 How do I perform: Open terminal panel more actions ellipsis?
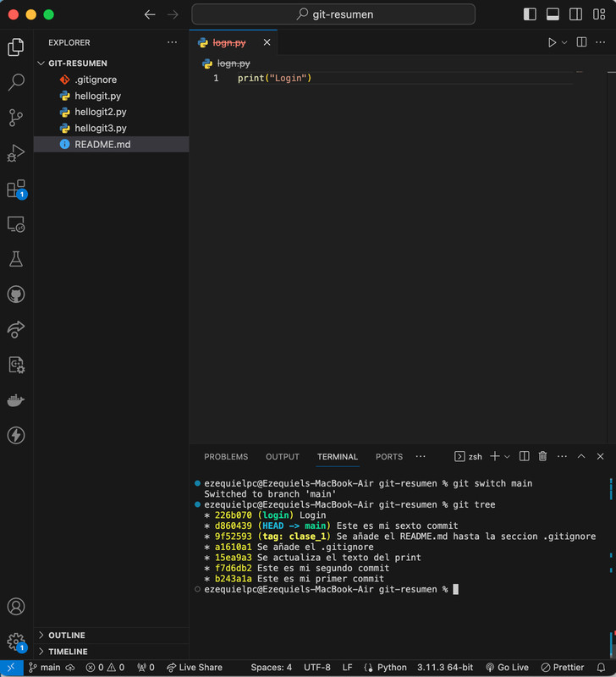pyautogui.click(x=562, y=456)
